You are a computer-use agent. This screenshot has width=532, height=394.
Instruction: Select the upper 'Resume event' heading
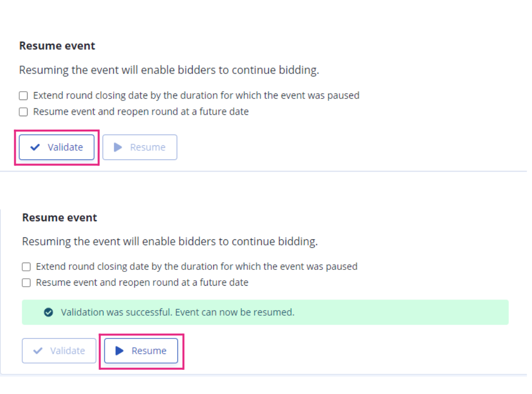[57, 46]
